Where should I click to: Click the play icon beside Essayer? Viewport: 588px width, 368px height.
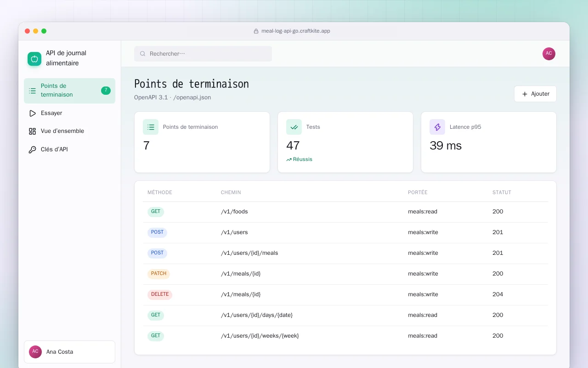32,113
